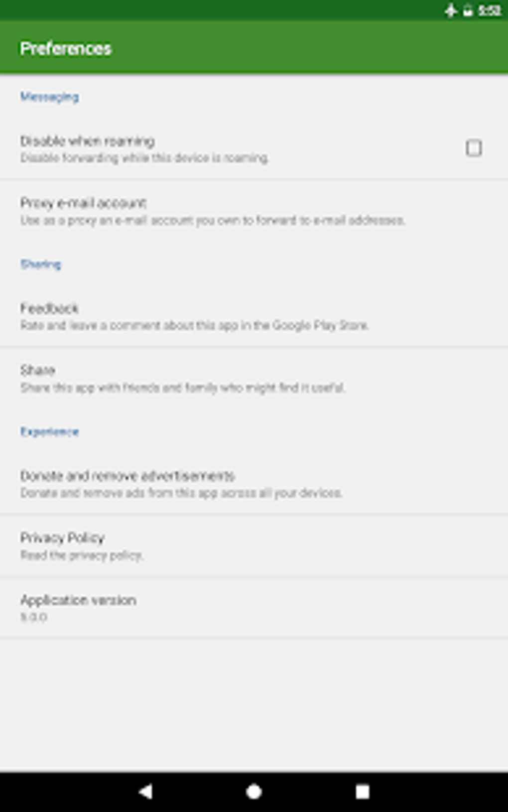Tap the Preferences title in toolbar

(66, 48)
